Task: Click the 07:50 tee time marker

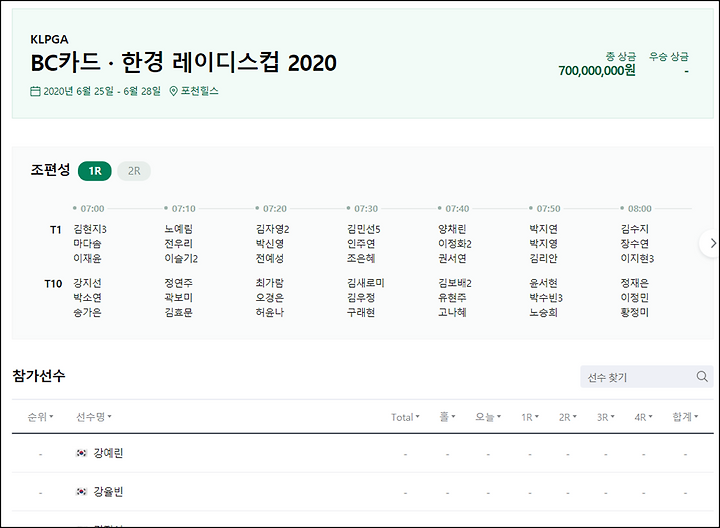Action: [x=545, y=208]
